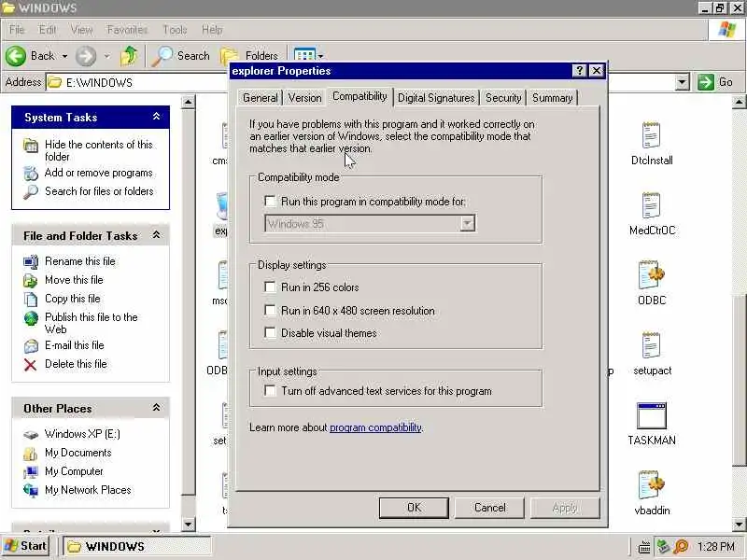
Task: Select the MedCtrOC file icon
Action: click(x=651, y=205)
